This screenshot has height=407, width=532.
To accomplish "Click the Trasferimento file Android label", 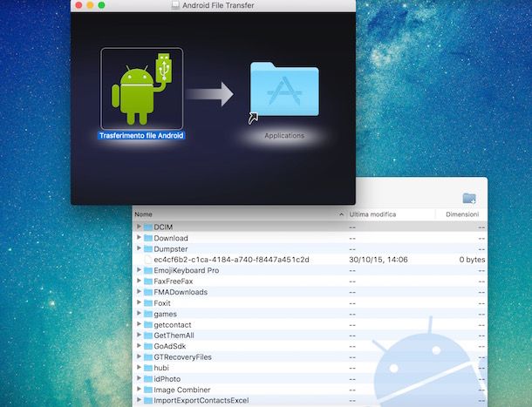I will pyautogui.click(x=141, y=137).
